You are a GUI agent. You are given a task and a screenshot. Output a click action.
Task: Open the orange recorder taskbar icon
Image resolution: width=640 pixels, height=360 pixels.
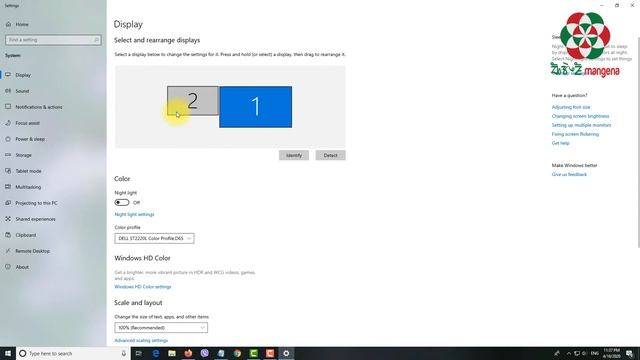click(x=270, y=353)
